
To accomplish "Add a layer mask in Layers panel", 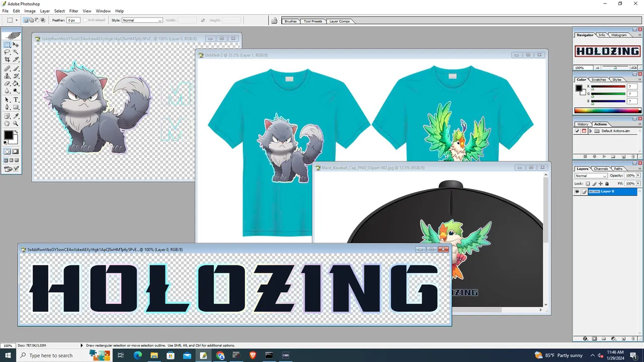I will (x=594, y=339).
